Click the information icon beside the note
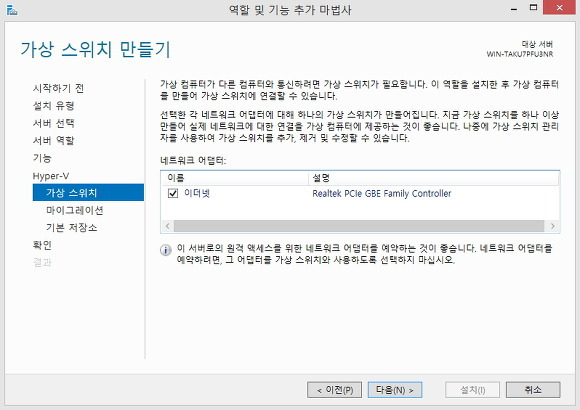 coord(165,251)
